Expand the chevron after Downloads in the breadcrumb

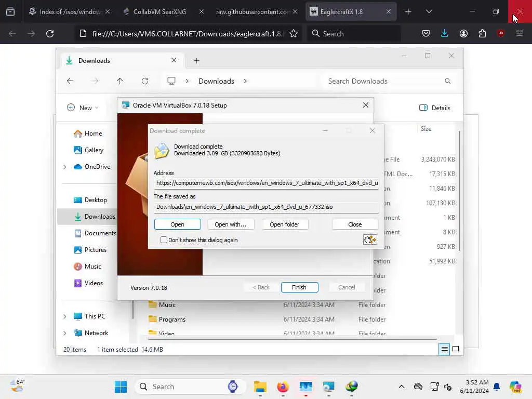(x=245, y=81)
